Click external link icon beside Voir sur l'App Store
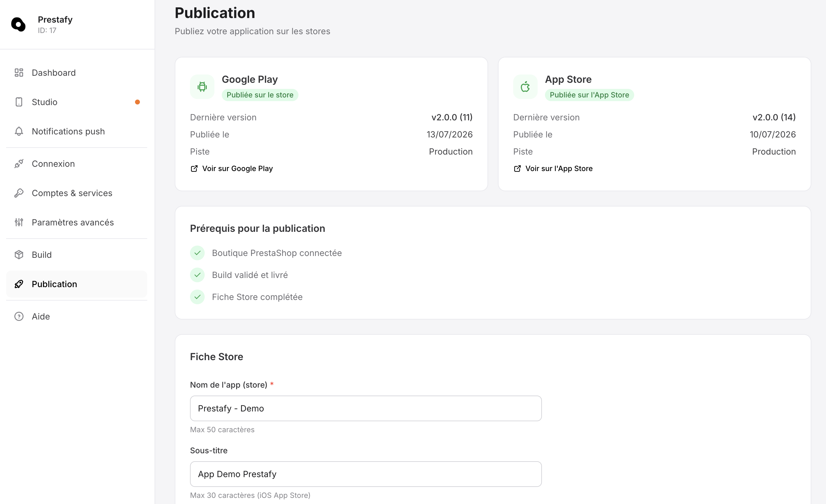 [x=517, y=169]
